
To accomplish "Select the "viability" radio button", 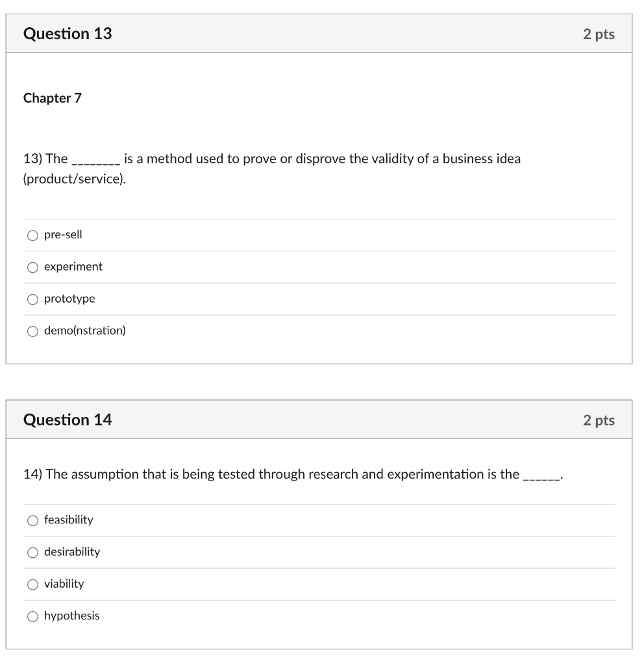I will pyautogui.click(x=32, y=584).
